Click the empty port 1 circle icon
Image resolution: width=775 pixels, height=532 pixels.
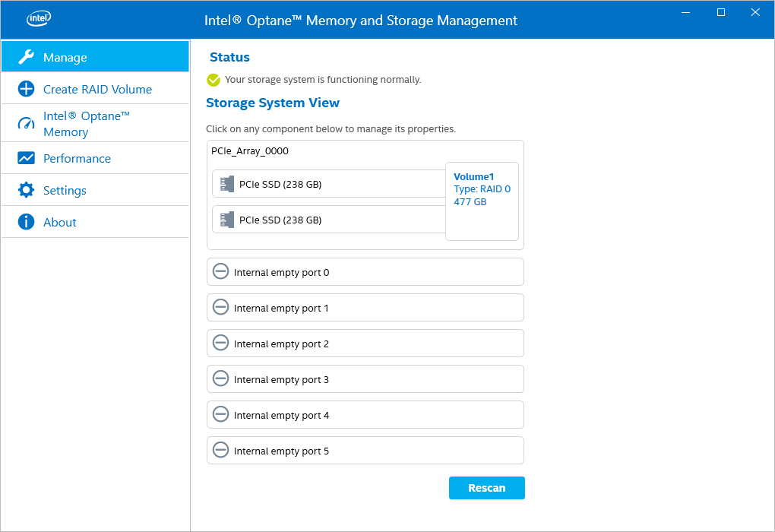220,306
